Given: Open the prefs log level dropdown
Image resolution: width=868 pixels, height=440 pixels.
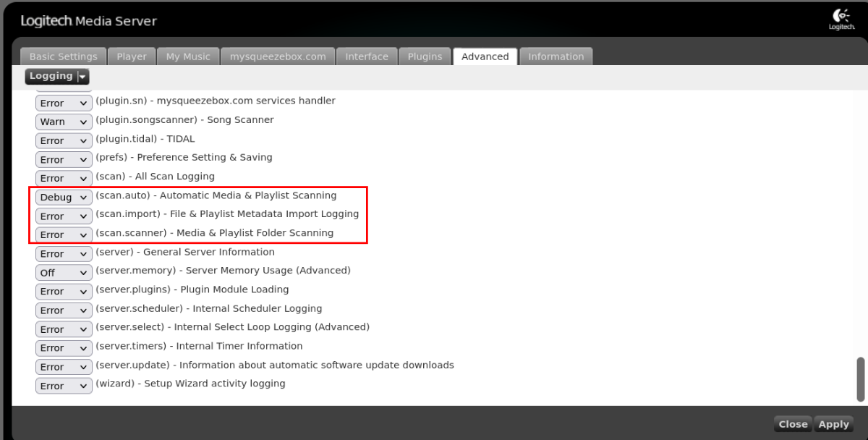Looking at the screenshot, I should pyautogui.click(x=64, y=159).
